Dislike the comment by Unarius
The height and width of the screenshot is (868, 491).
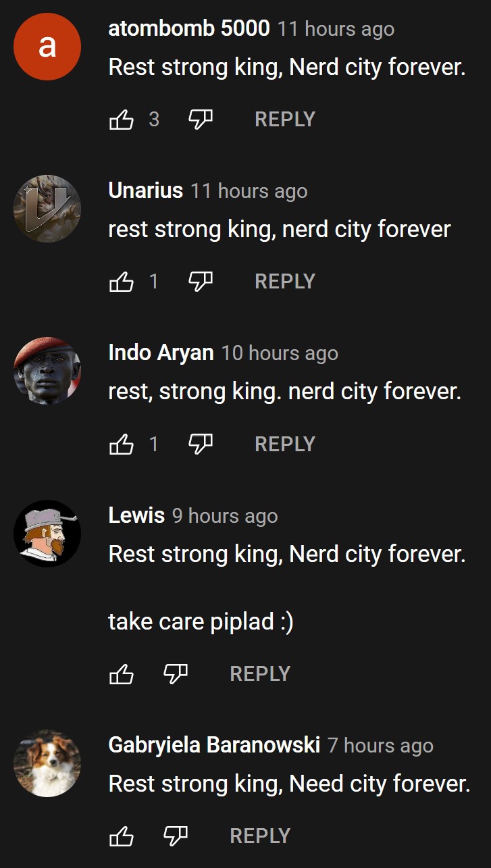click(x=201, y=282)
